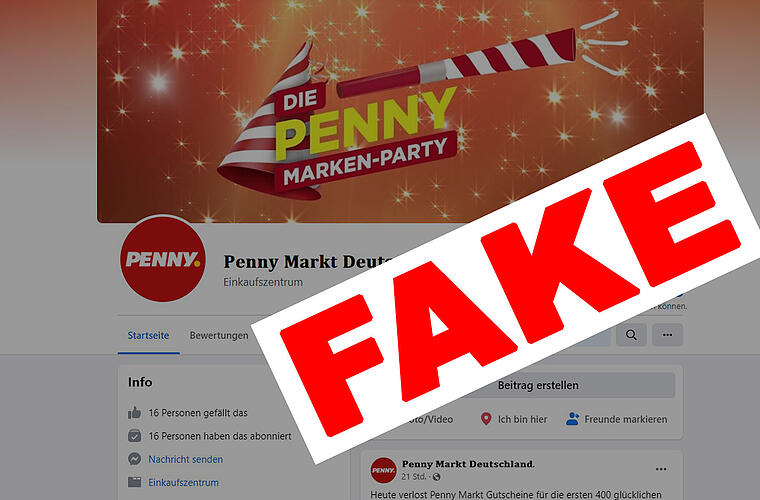Open the post's three-dots options menu

coord(661,469)
